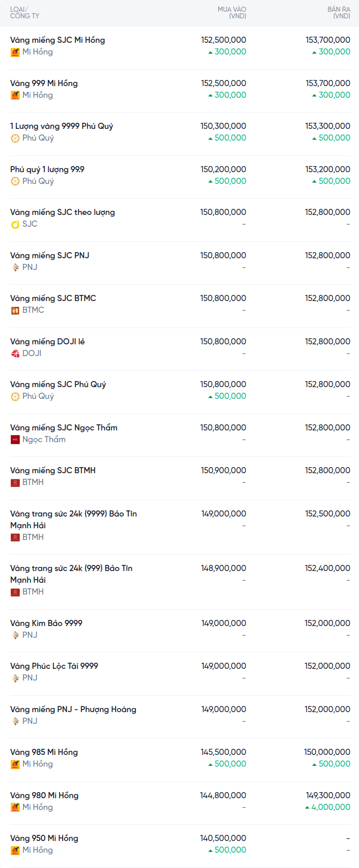This screenshot has height=868, width=359.
Task: Click the BTMC logo icon
Action: tap(15, 310)
